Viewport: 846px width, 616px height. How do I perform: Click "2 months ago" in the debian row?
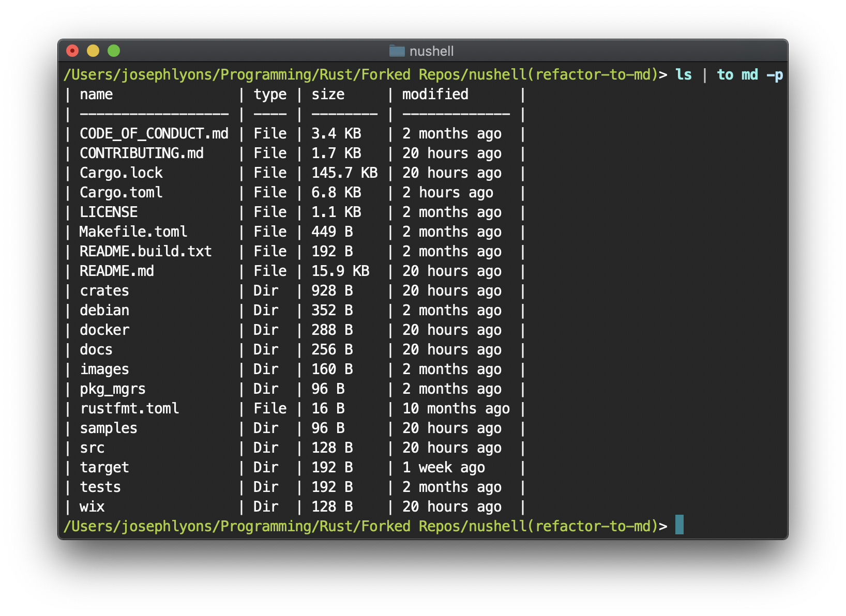click(452, 311)
